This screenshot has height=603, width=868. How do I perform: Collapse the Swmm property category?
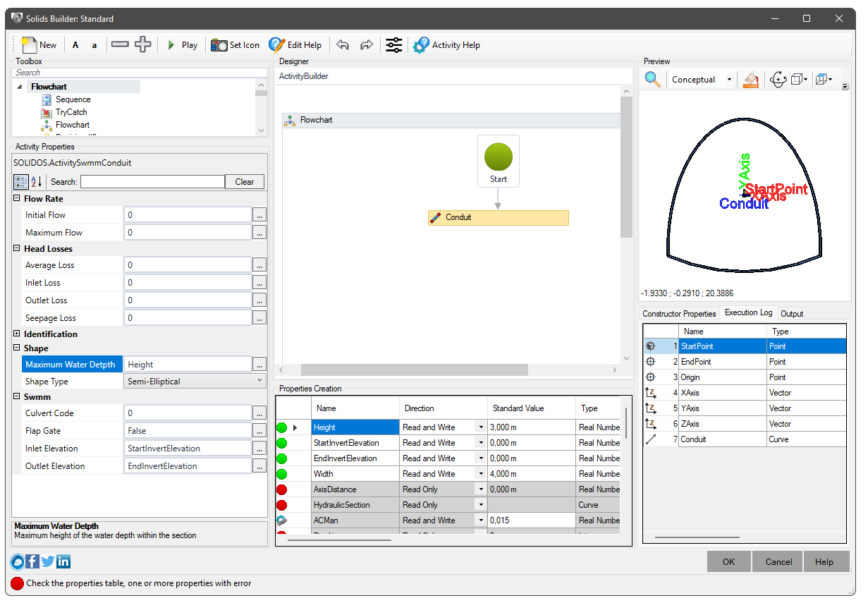(x=17, y=397)
